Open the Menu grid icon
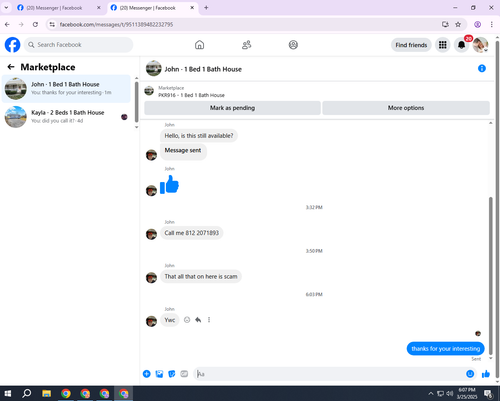Screen dimensions: 500x401 tap(442, 45)
